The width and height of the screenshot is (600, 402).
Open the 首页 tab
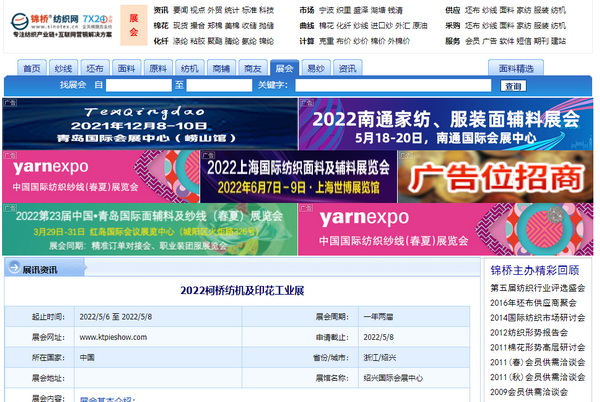point(32,68)
